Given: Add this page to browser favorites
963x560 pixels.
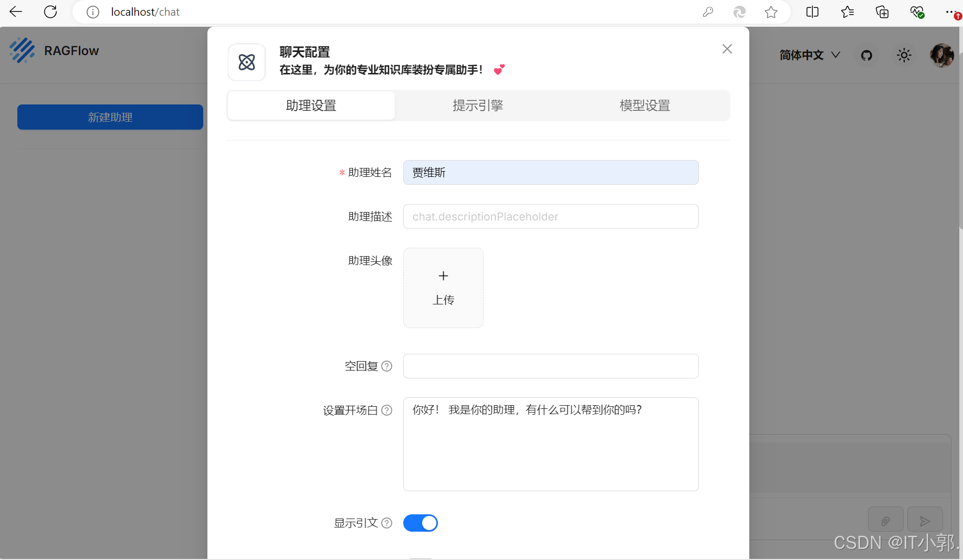Looking at the screenshot, I should [x=771, y=12].
